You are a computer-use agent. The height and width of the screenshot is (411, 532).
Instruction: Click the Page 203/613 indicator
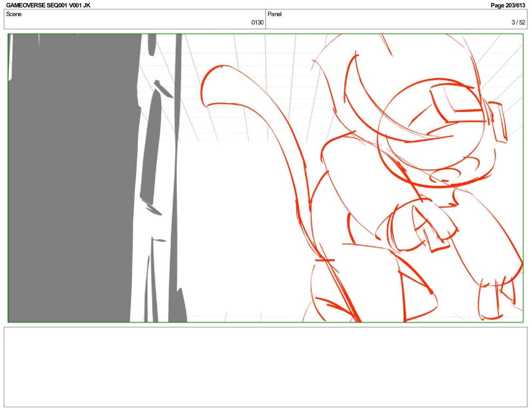[507, 5]
